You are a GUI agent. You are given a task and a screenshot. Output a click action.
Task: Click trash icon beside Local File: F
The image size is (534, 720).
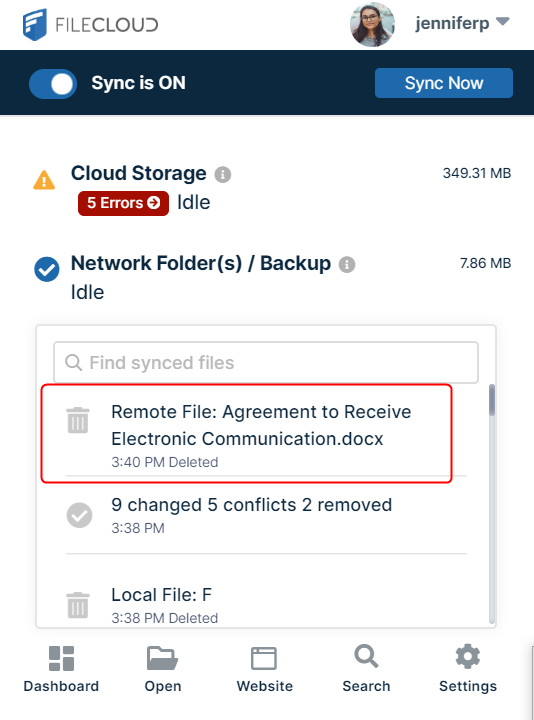point(78,605)
